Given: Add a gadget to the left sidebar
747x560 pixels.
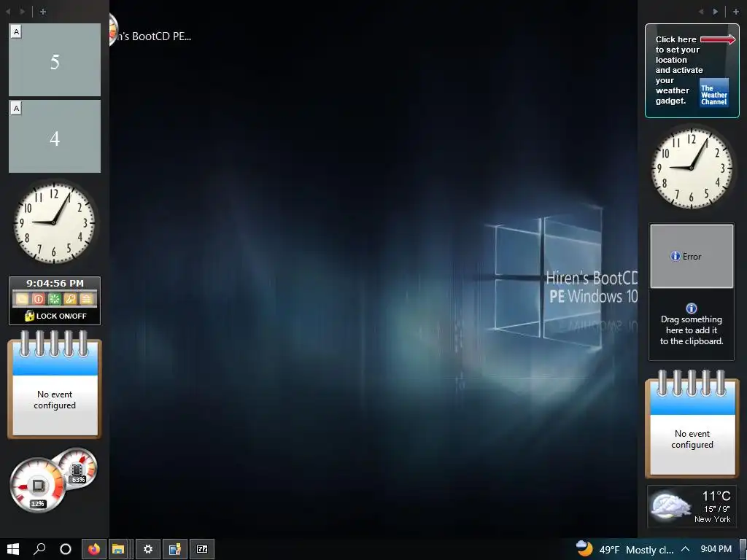Looking at the screenshot, I should [43, 12].
